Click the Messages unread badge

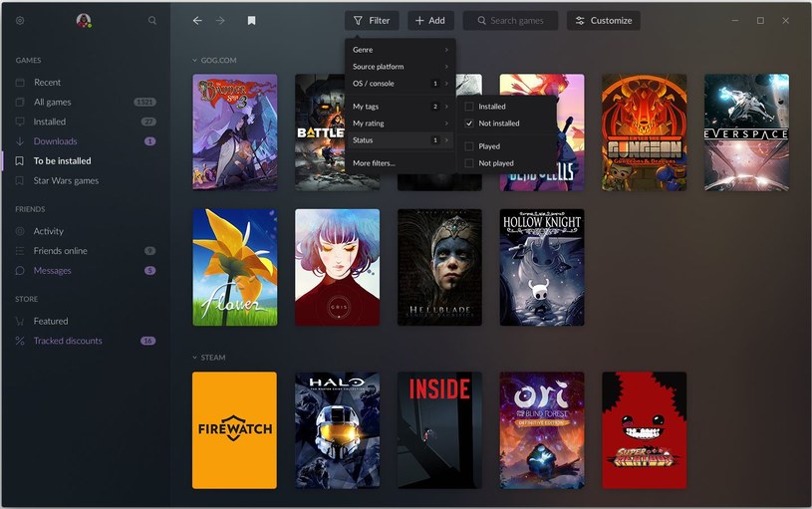pos(149,271)
